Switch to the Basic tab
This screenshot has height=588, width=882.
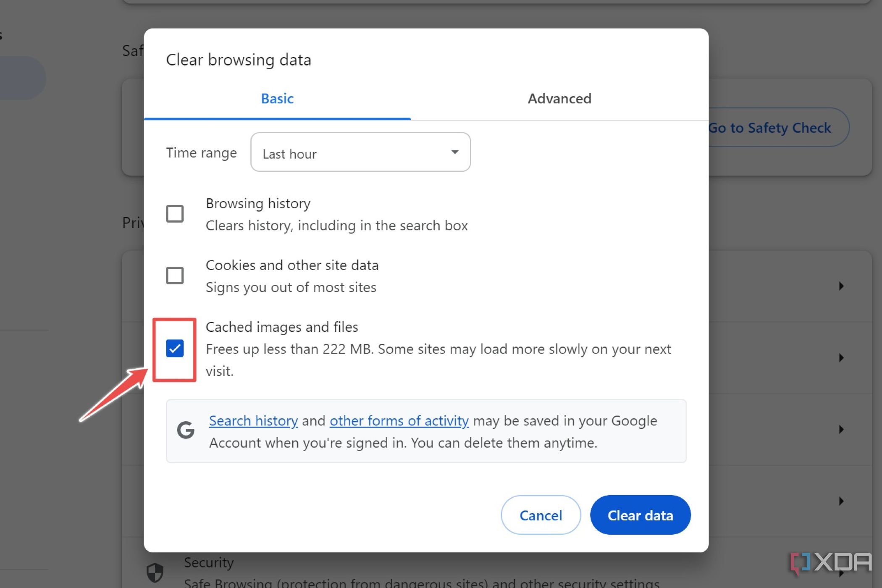point(277,98)
